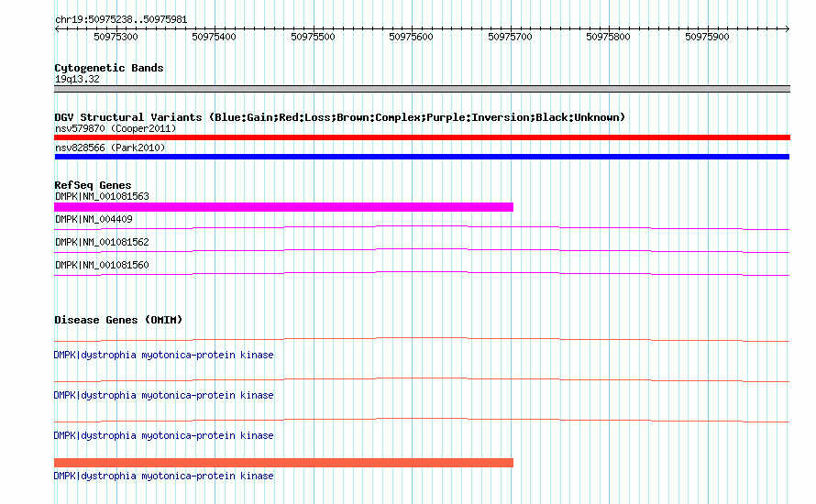Open the DMPK link directly above the orange bar
This screenshot has width=816, height=504.
point(163,436)
